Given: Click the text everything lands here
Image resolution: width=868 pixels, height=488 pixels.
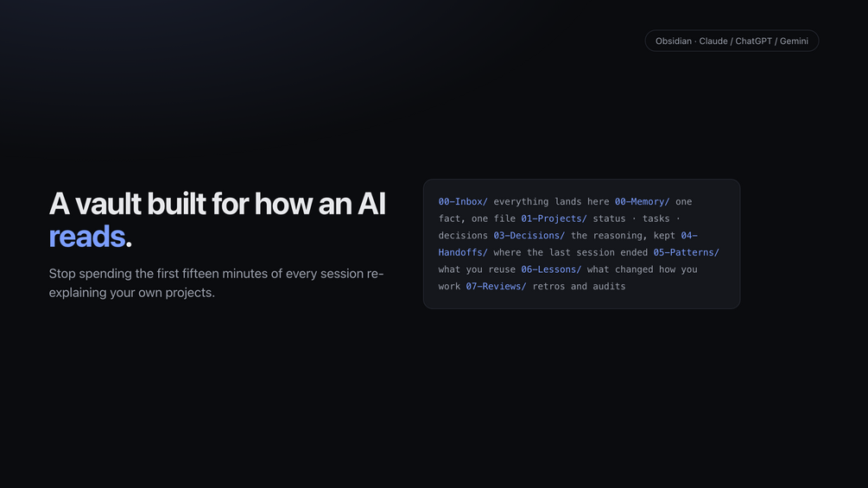Looking at the screenshot, I should click(551, 202).
